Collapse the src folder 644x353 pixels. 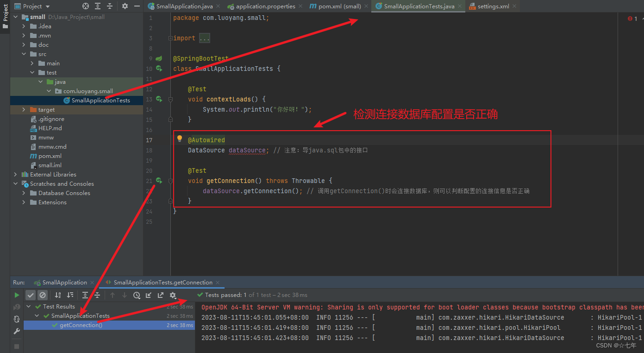[x=24, y=54]
